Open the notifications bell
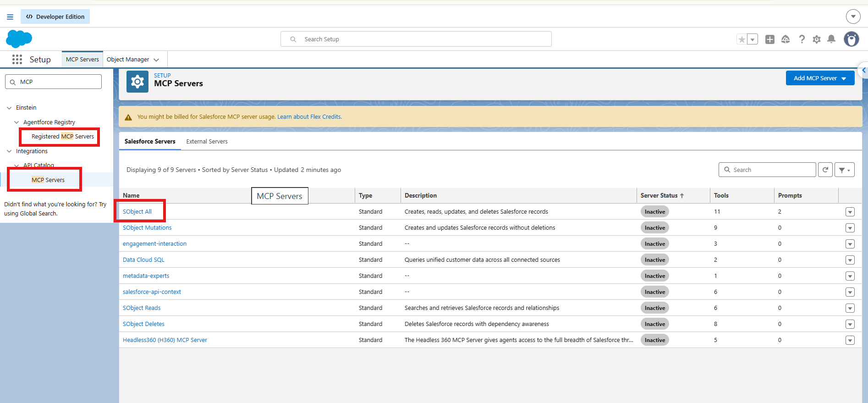This screenshot has width=868, height=403. 831,39
